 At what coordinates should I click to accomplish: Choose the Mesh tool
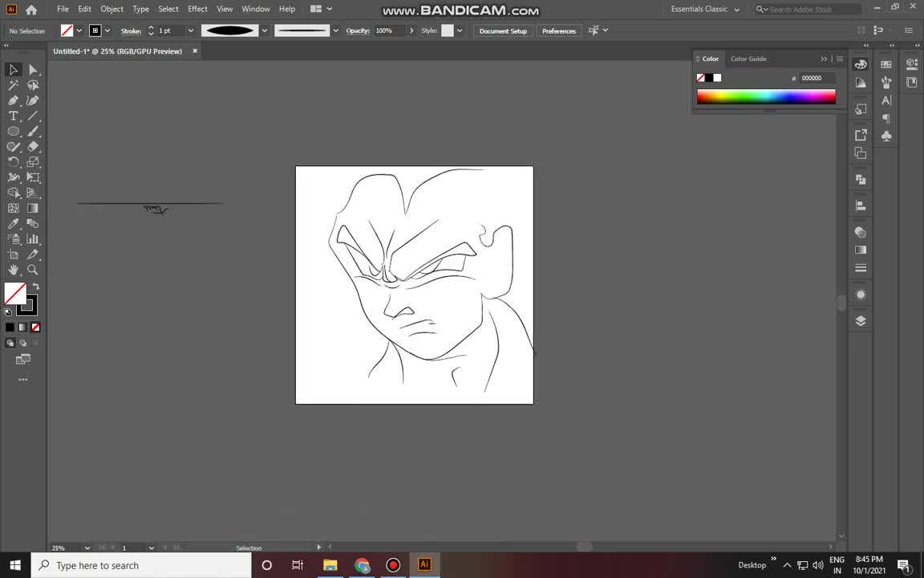(x=13, y=208)
